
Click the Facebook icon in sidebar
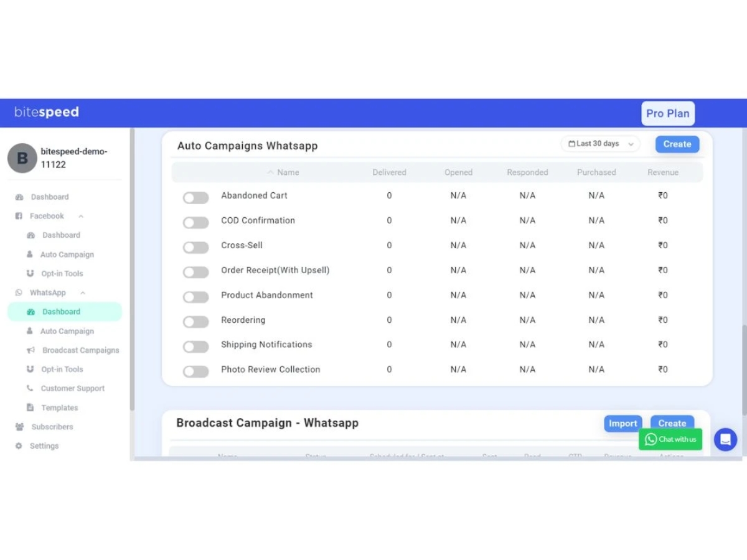point(19,216)
